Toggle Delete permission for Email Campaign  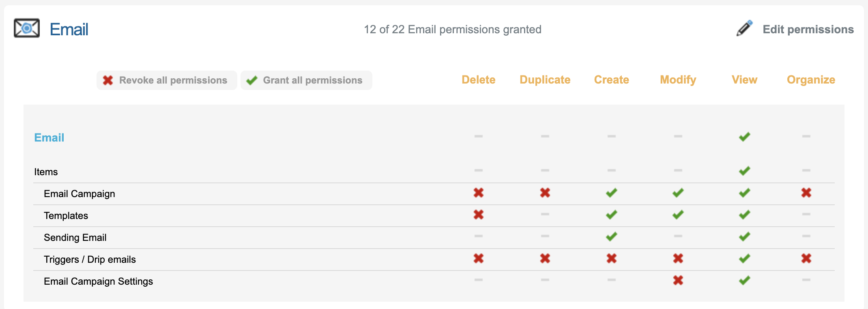pyautogui.click(x=479, y=193)
